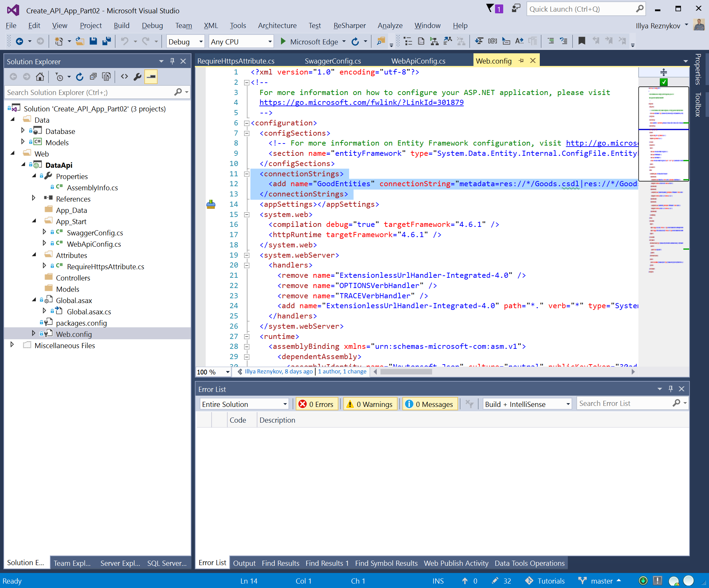Image resolution: width=709 pixels, height=588 pixels.
Task: Open the Build + IntelliSense dropdown
Action: coord(526,404)
